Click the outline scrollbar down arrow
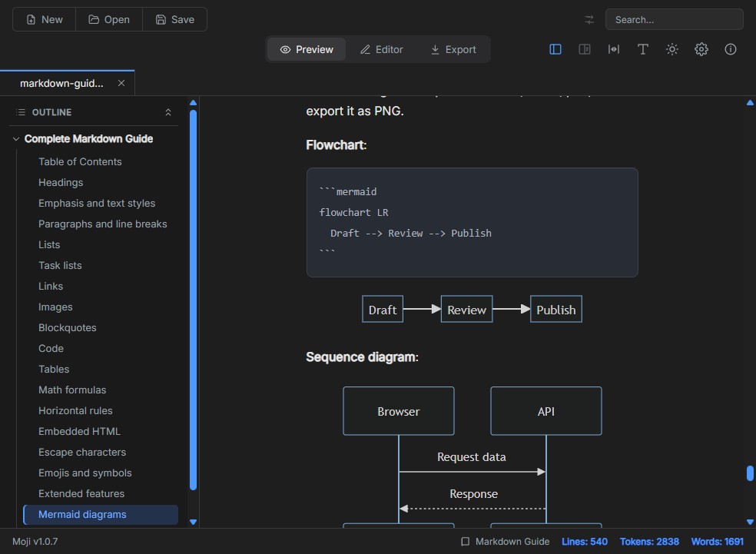The width and height of the screenshot is (756, 554). coord(194,522)
